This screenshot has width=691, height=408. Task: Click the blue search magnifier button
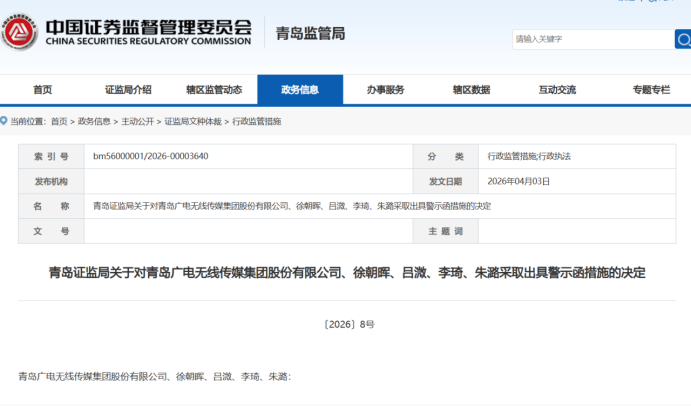683,39
